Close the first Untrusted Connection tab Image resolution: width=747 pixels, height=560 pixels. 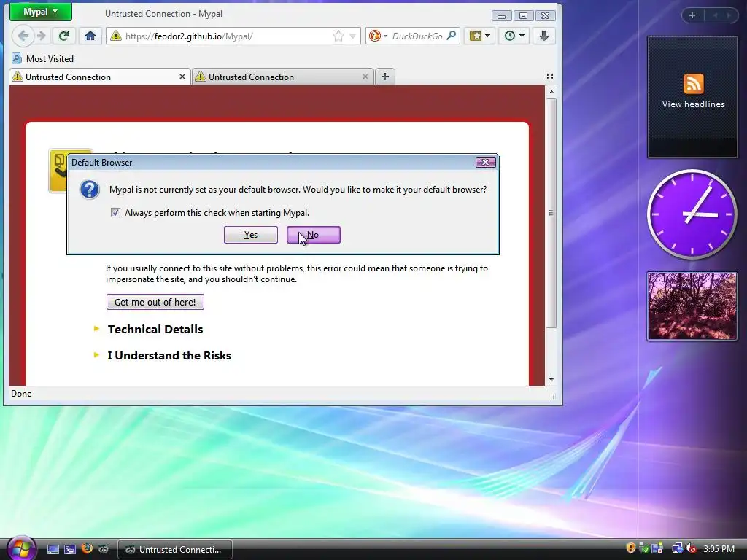182,77
